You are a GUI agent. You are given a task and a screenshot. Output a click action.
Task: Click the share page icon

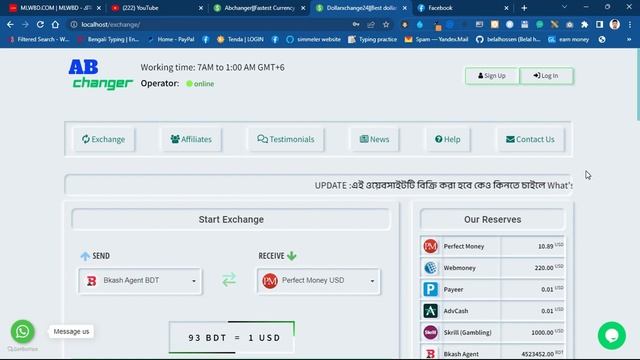371,24
